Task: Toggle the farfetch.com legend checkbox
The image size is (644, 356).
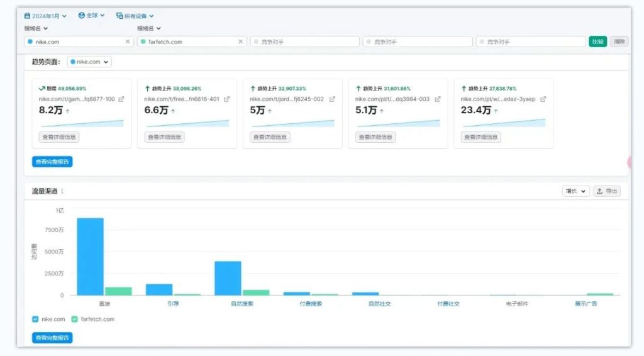Action: (x=74, y=319)
